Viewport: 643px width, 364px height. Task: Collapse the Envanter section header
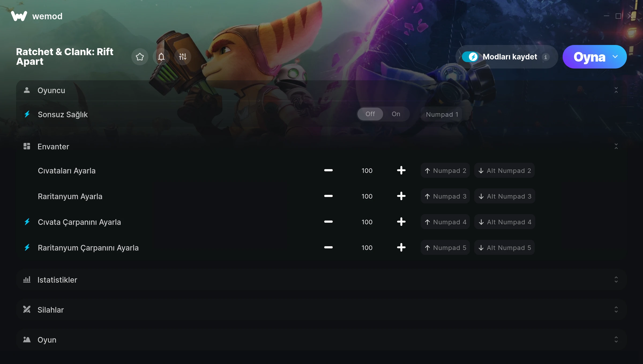[x=322, y=146]
